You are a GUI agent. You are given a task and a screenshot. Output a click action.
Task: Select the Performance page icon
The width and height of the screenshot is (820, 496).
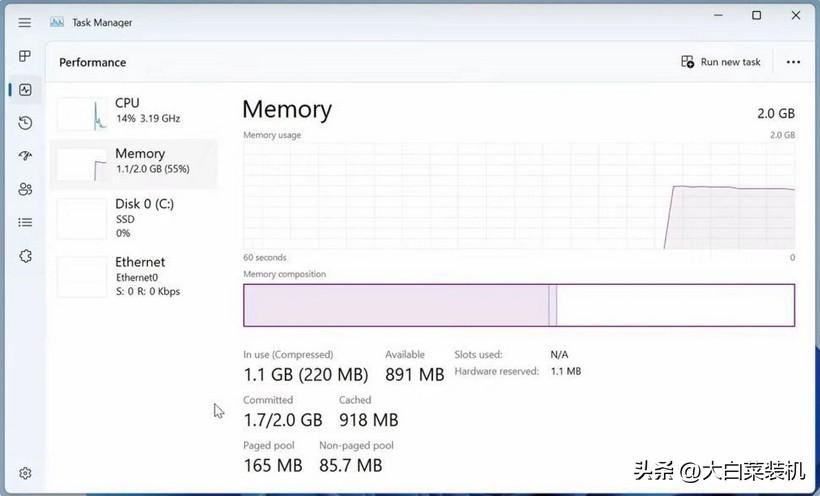(x=25, y=89)
